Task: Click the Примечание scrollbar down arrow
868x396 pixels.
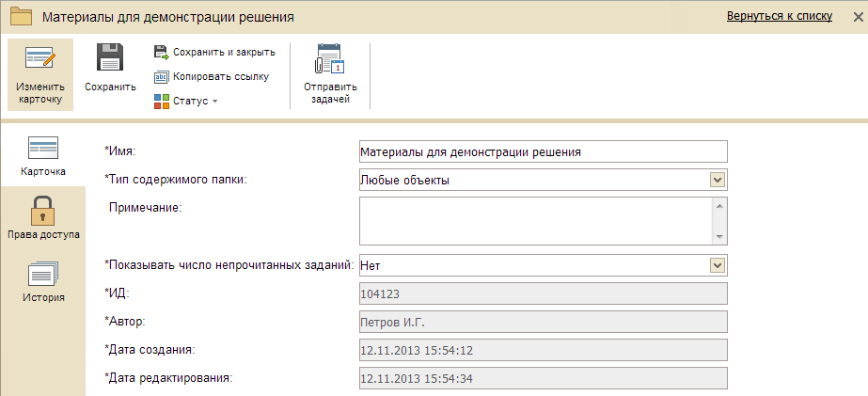Action: coord(719,236)
